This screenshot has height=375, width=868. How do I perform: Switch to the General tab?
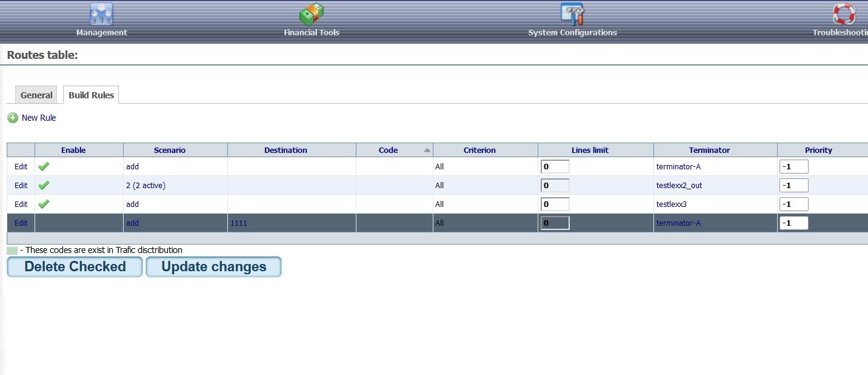(36, 95)
